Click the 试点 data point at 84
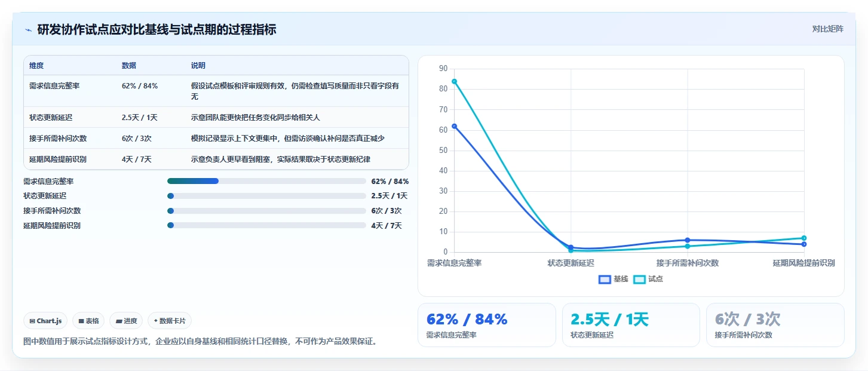The image size is (868, 371). click(455, 81)
